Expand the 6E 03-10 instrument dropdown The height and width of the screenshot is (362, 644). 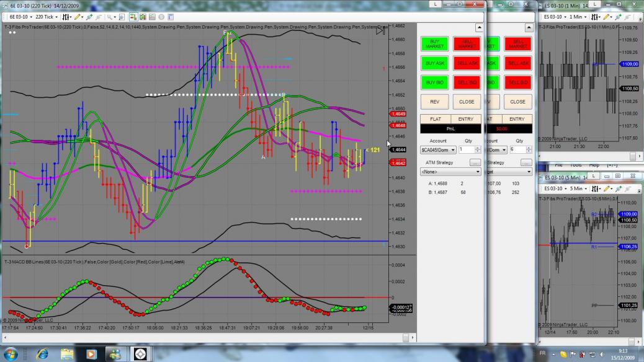[21, 17]
